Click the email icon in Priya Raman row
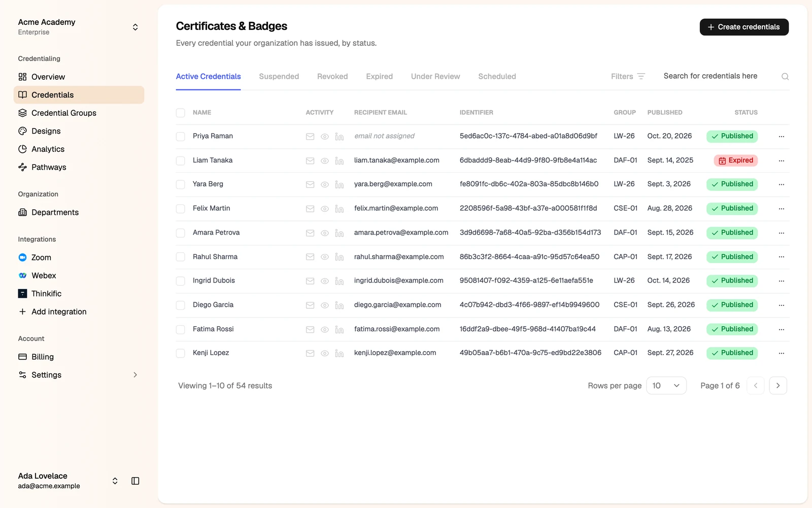Image resolution: width=812 pixels, height=508 pixels. (310, 137)
